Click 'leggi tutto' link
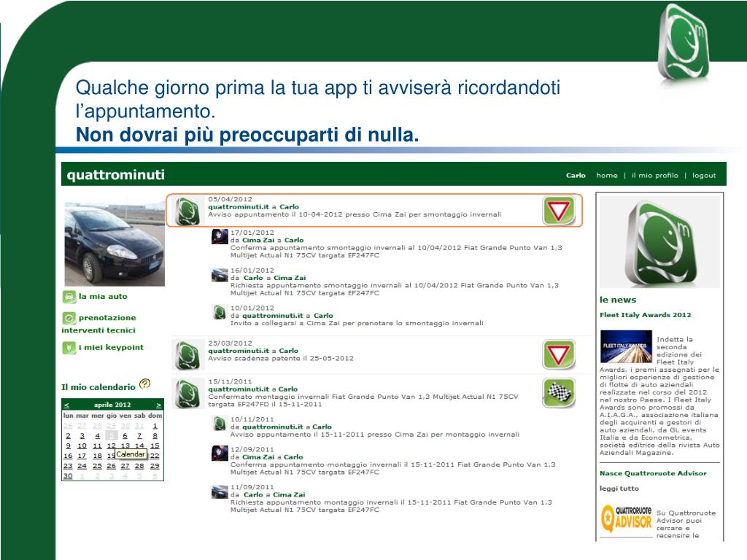Screen dimensions: 747x560 coord(619,489)
